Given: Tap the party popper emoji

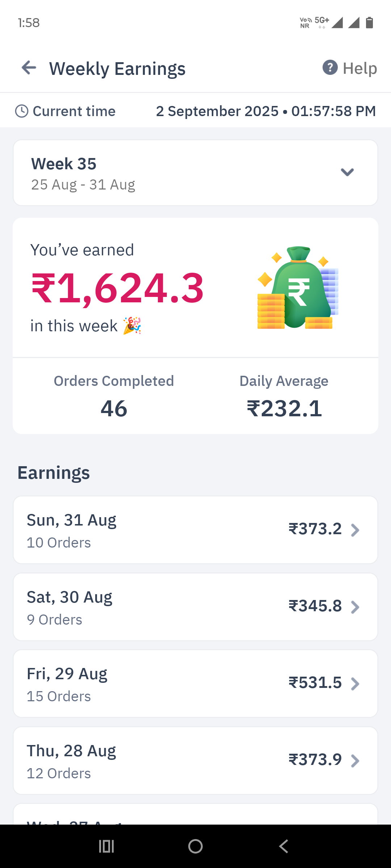Looking at the screenshot, I should 132,326.
